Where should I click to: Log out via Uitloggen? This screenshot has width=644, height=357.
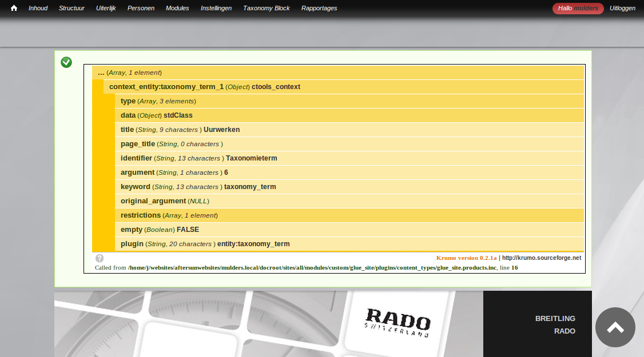coord(622,8)
